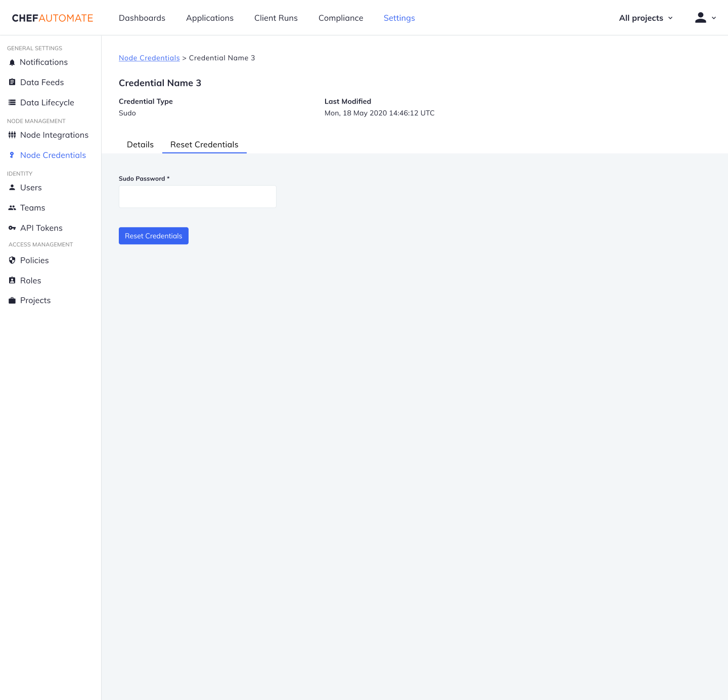Screen dimensions: 728x700
Task: Select the Policies shield icon
Action: pyautogui.click(x=12, y=260)
